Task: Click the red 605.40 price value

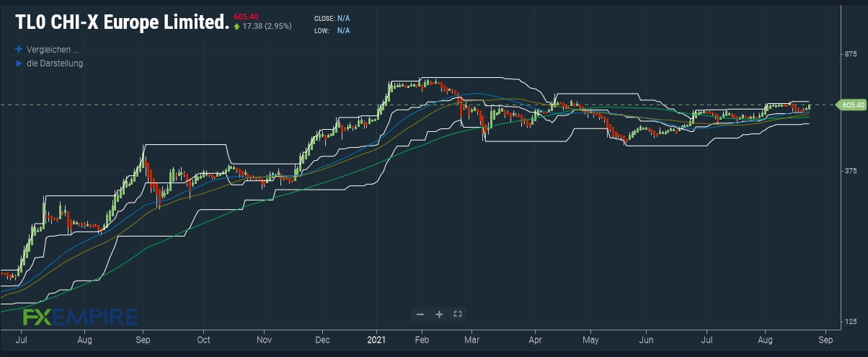Action: point(247,16)
